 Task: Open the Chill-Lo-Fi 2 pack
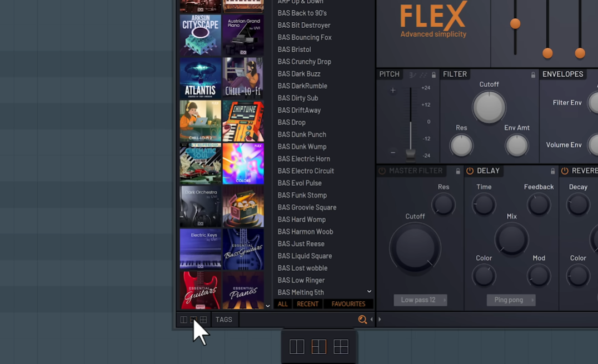point(200,121)
